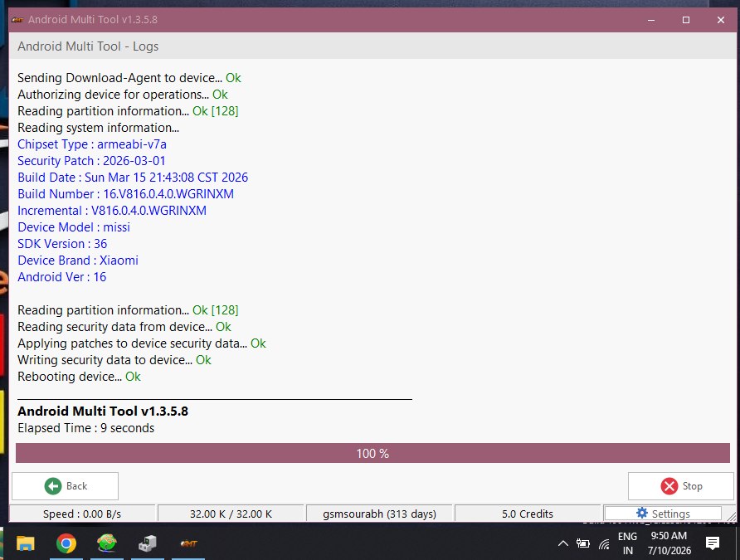Click the AMT taskbar icon
Viewport: 740px width, 560px height.
tap(188, 543)
